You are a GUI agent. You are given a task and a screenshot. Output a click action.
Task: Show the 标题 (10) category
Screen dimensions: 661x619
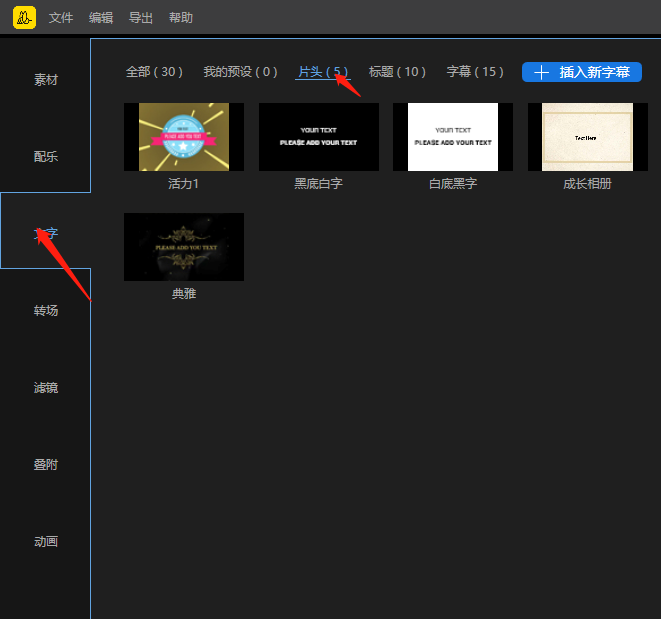click(397, 72)
